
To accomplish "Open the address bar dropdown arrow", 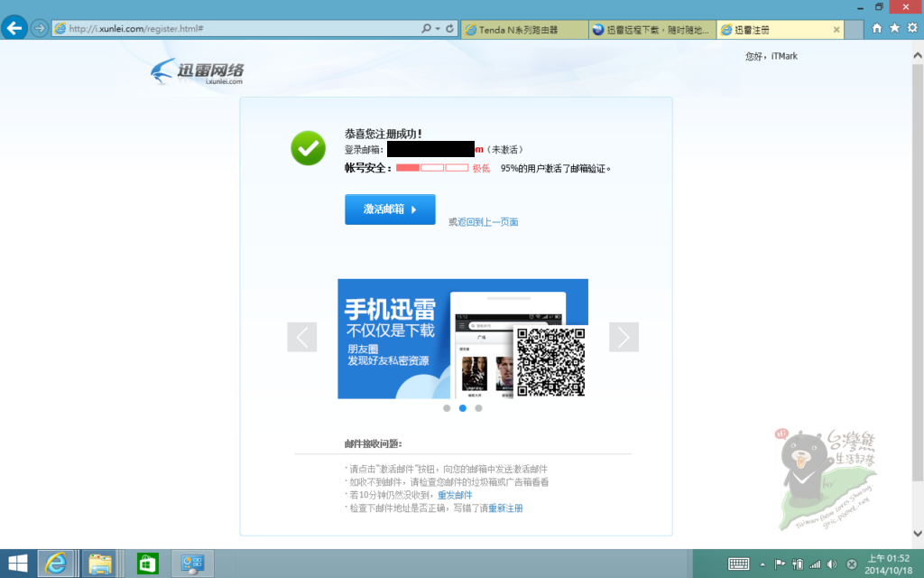I will tap(438, 28).
